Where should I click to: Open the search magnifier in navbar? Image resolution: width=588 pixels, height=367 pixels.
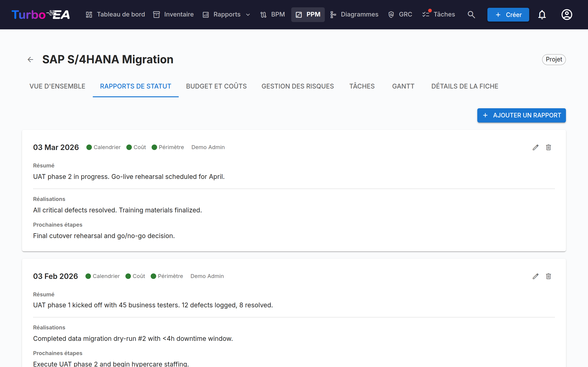(x=471, y=14)
